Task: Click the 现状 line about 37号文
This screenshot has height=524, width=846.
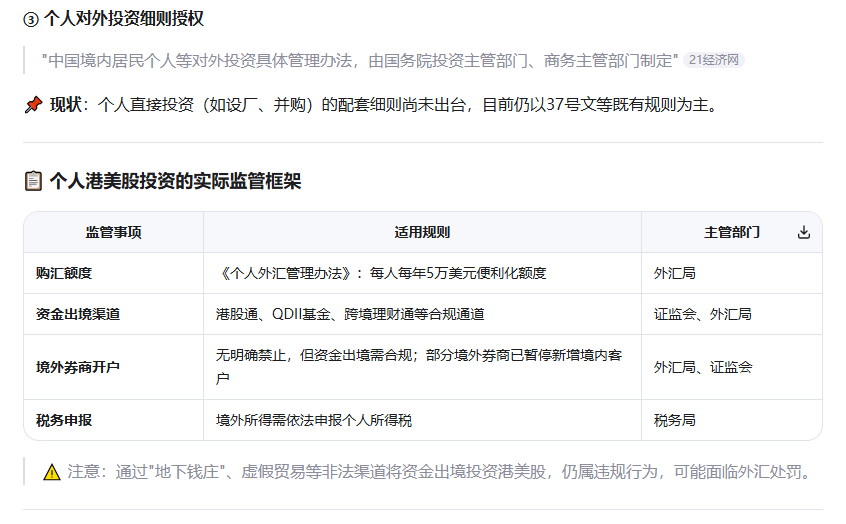Action: [x=384, y=104]
